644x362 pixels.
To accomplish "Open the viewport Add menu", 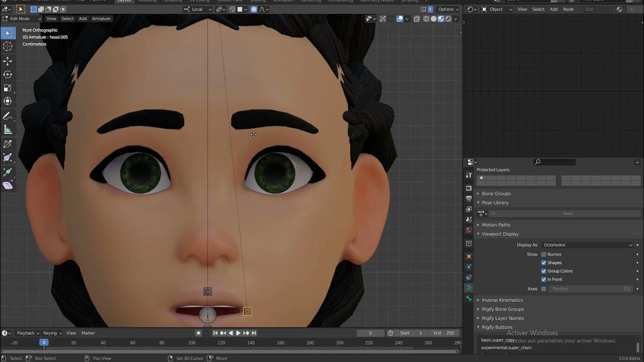I will coord(83,19).
